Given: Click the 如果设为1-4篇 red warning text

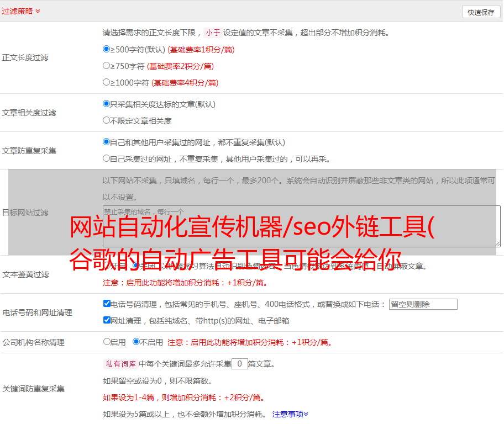Looking at the screenshot, I should coord(184,397).
